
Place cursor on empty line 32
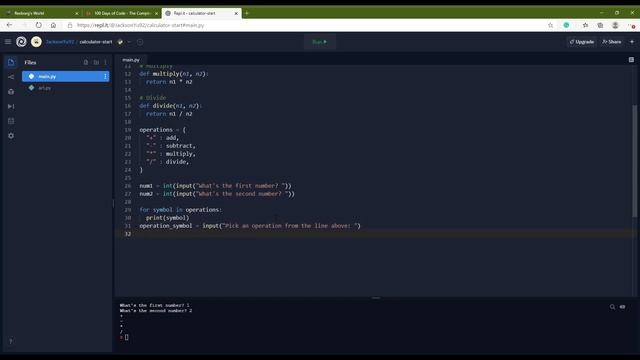[375, 234]
